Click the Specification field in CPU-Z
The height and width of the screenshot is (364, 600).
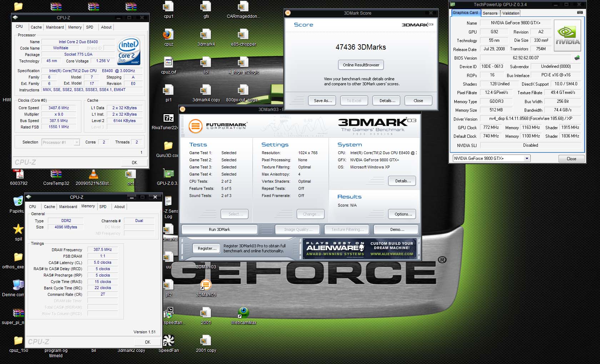point(92,71)
